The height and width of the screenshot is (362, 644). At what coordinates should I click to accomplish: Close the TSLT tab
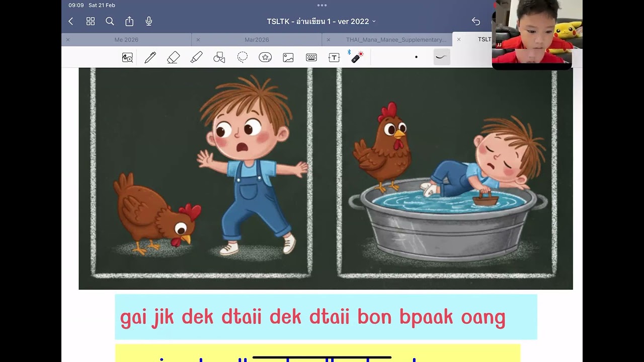coord(458,39)
